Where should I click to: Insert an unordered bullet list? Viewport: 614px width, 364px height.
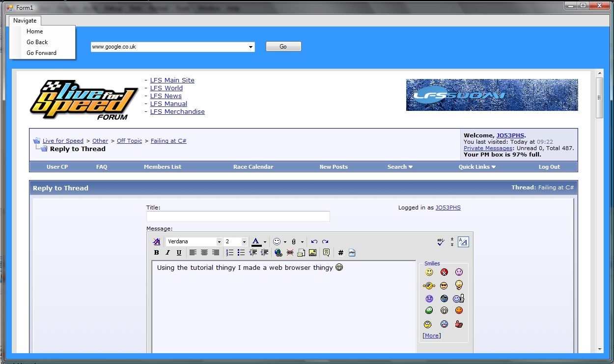241,253
